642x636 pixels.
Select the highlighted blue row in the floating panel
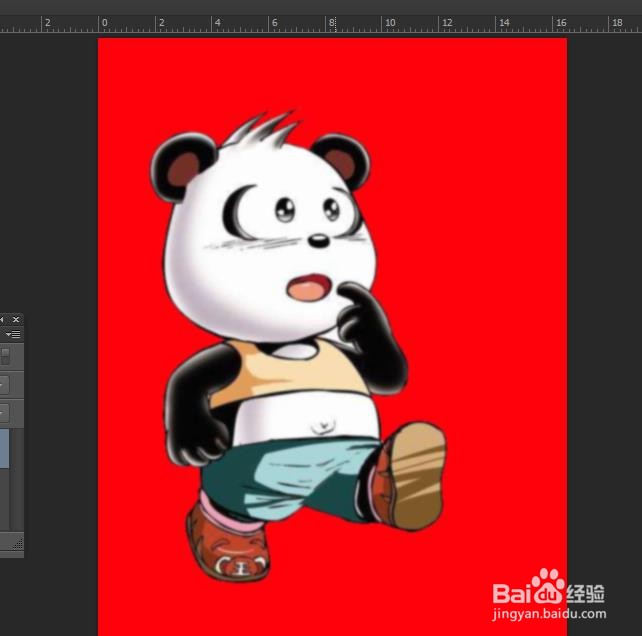pyautogui.click(x=5, y=448)
